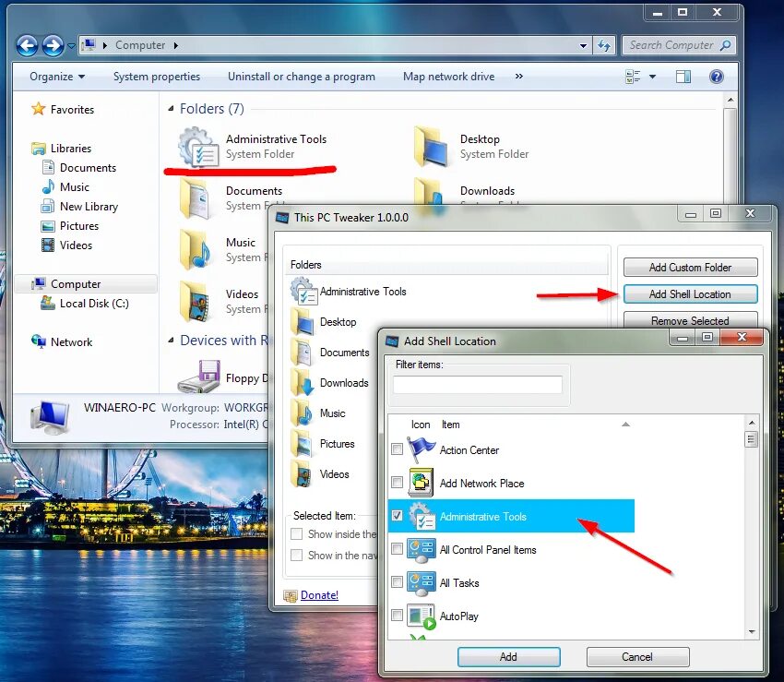This screenshot has height=682, width=784.
Task: Uncheck the Administrative Tools checkbox
Action: pos(397,515)
